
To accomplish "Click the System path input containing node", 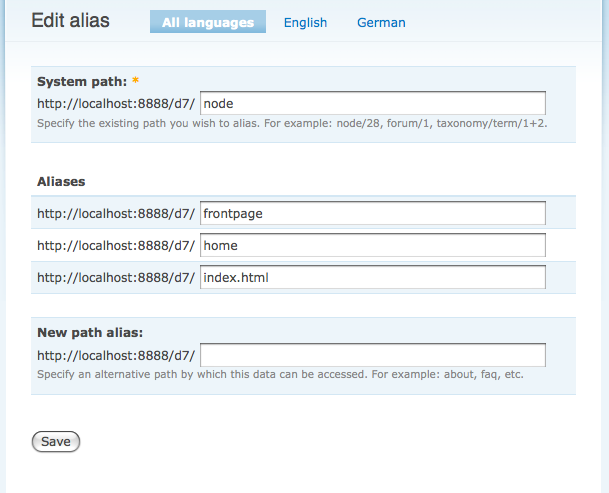I will (372, 103).
